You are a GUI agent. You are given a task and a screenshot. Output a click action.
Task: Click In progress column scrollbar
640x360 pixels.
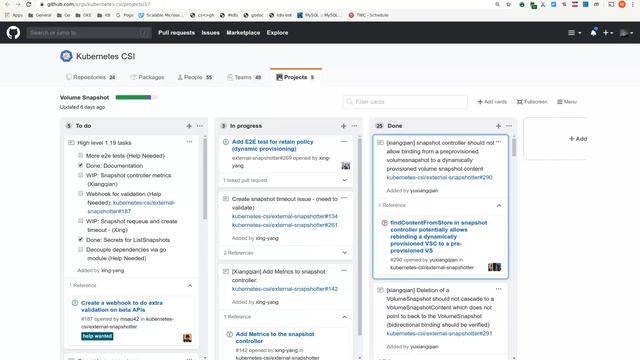coord(360,237)
